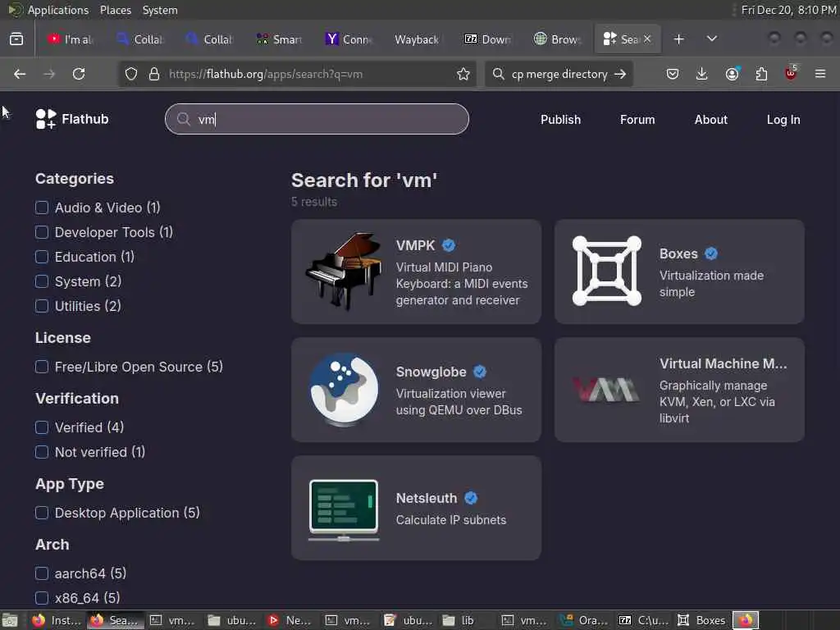Open Firefox account icon
The width and height of the screenshot is (840, 630).
tap(732, 74)
